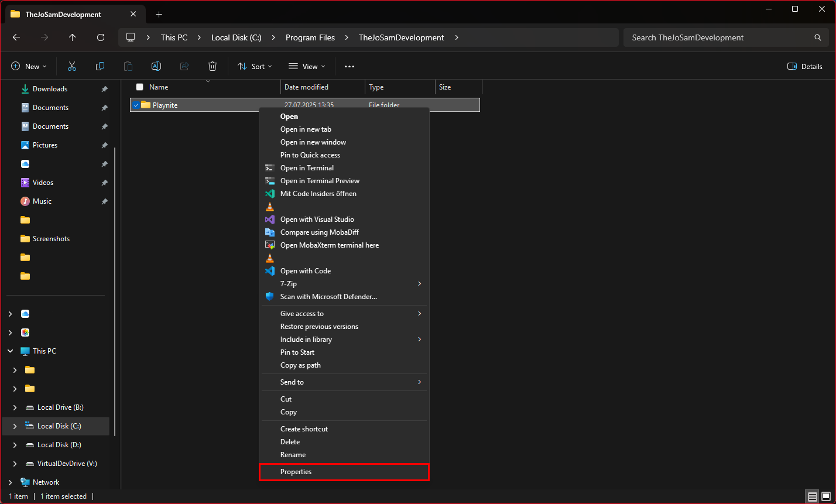Select the Rename icon in the toolbar
Image resolution: width=836 pixels, height=504 pixels.
[156, 66]
